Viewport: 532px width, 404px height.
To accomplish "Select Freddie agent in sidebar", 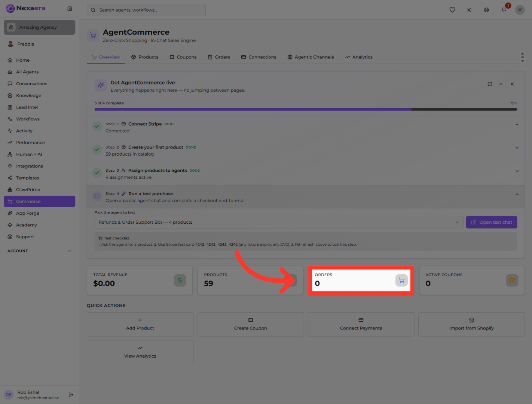I will pos(39,44).
